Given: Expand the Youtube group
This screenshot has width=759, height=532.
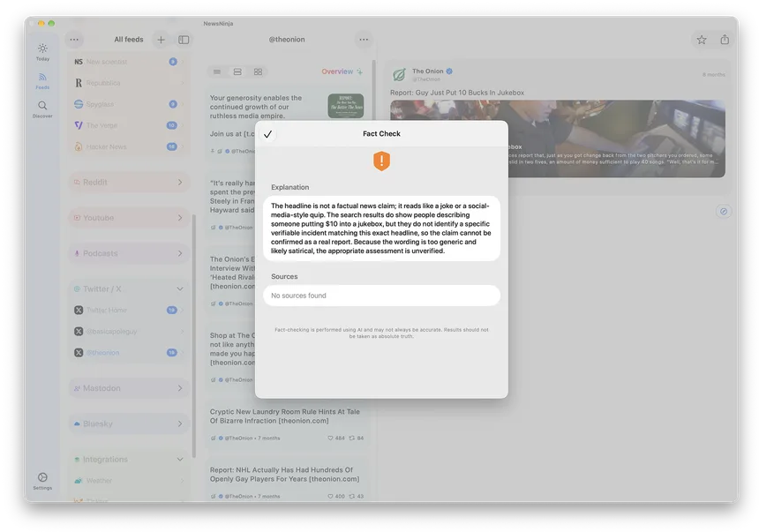Looking at the screenshot, I should 129,218.
